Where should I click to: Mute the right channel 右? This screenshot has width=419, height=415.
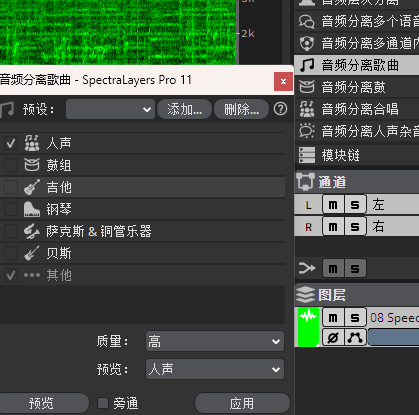point(333,227)
